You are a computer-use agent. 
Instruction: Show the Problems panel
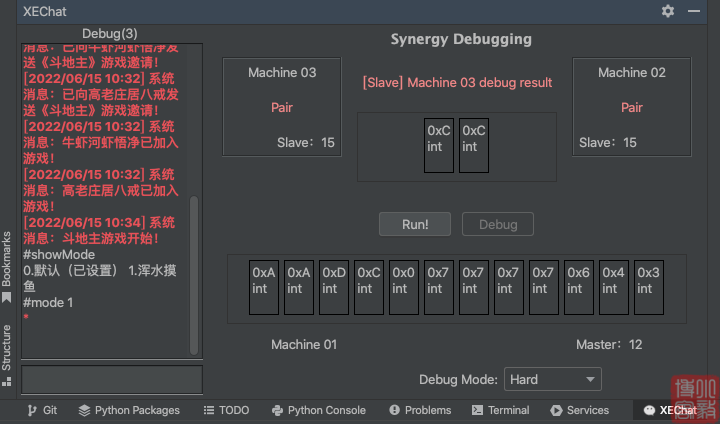tap(420, 410)
